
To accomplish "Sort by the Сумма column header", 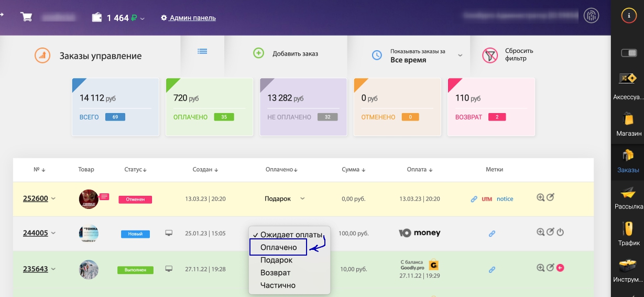I will coord(354,170).
